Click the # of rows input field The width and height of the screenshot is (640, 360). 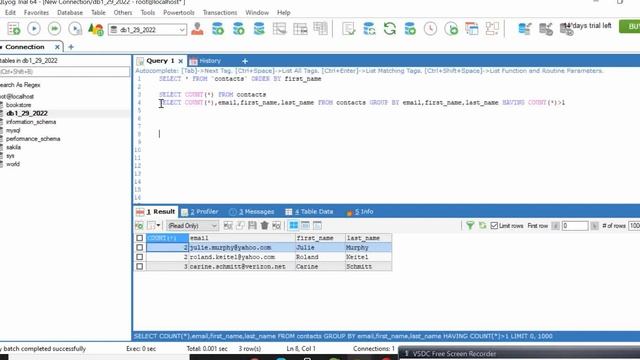(634, 226)
